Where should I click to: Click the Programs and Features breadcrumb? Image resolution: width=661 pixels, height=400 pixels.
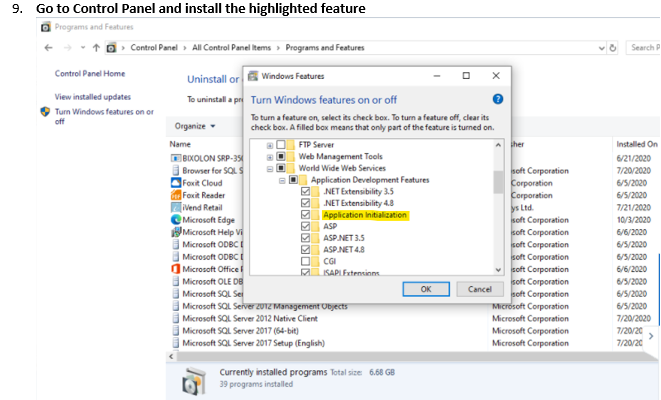pyautogui.click(x=325, y=48)
